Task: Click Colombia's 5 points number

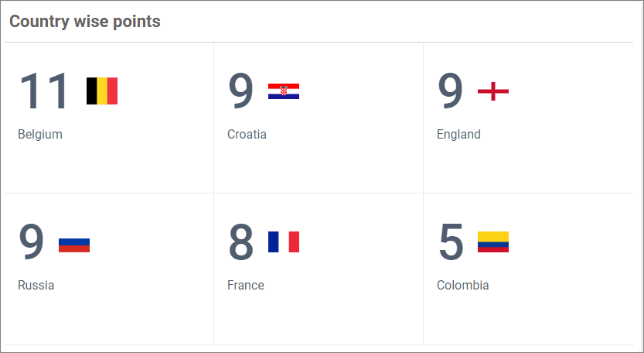Action: coord(451,242)
